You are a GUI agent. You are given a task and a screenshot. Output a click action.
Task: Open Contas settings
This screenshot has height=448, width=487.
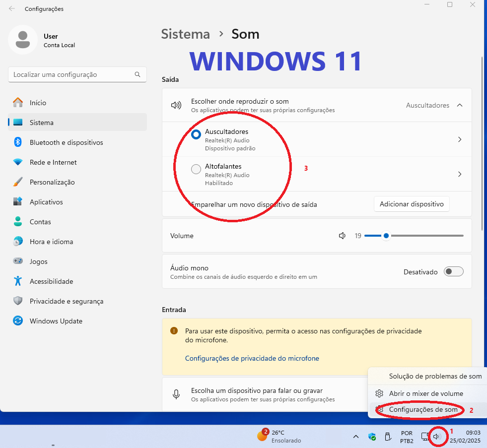(77, 222)
